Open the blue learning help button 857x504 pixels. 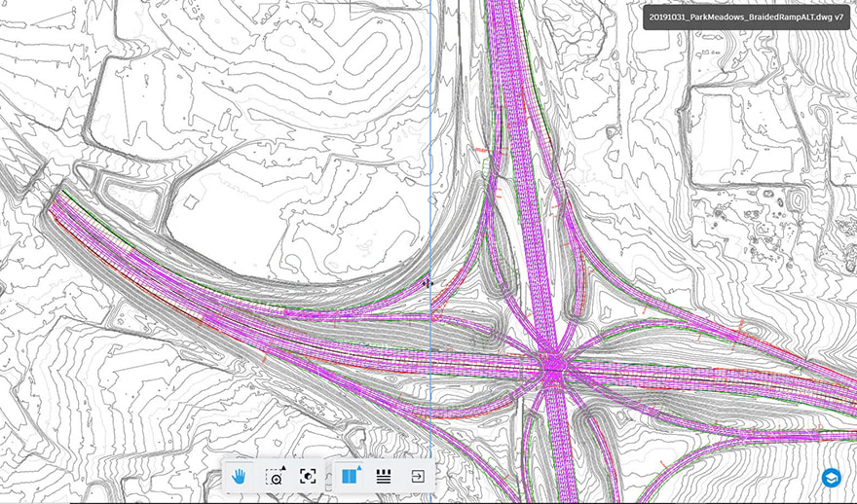tap(832, 478)
